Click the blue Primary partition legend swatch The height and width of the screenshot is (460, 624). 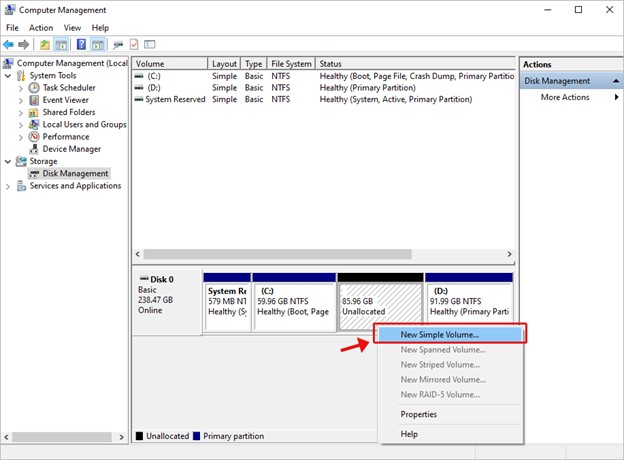196,436
